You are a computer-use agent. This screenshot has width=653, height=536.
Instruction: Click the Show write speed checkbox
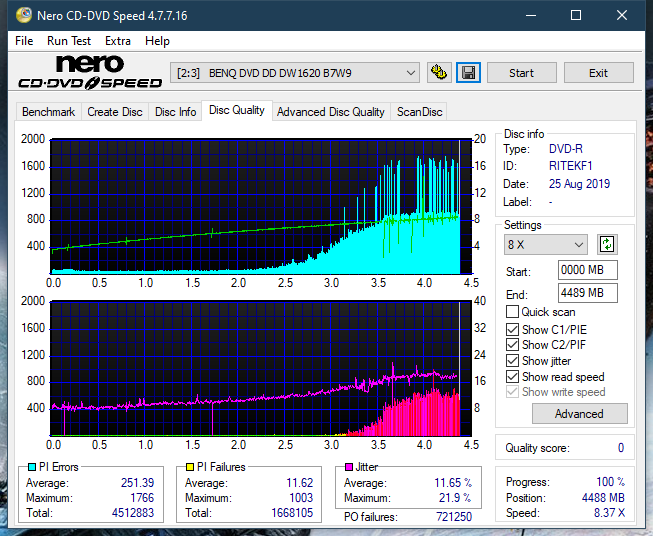[x=512, y=392]
